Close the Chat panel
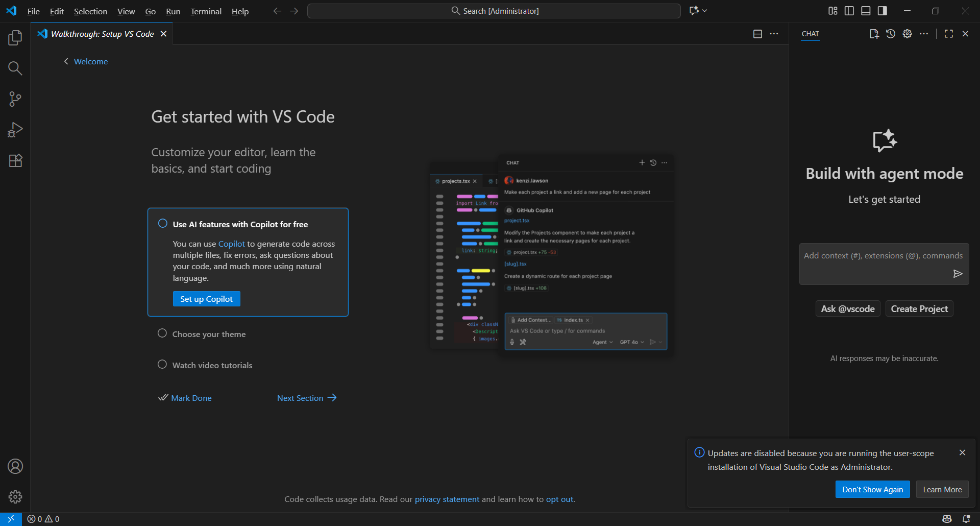980x526 pixels. pyautogui.click(x=965, y=34)
